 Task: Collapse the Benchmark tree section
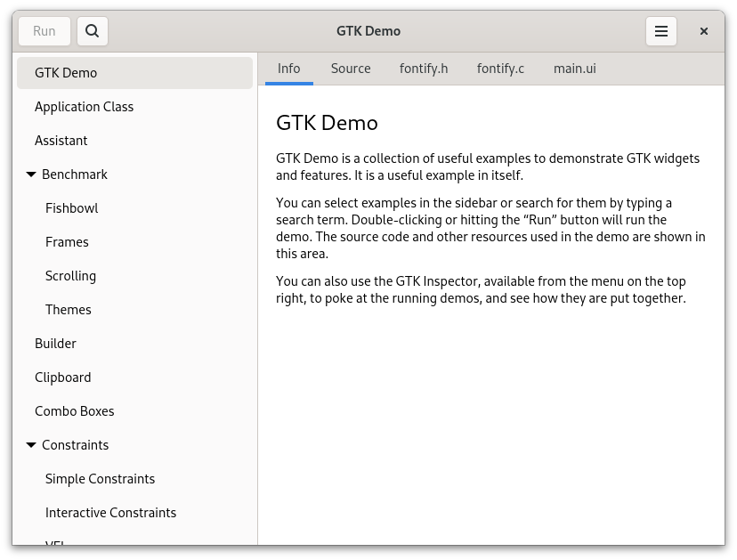coord(31,174)
